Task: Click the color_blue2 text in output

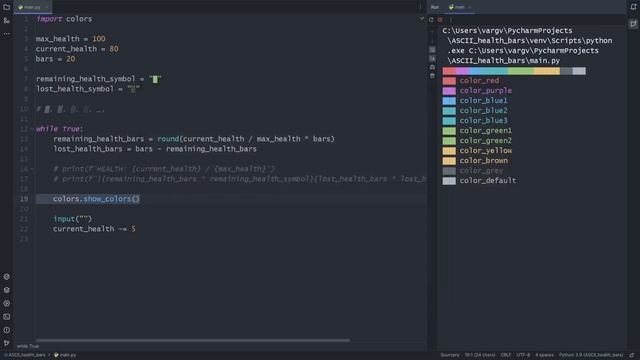Action: coord(483,111)
